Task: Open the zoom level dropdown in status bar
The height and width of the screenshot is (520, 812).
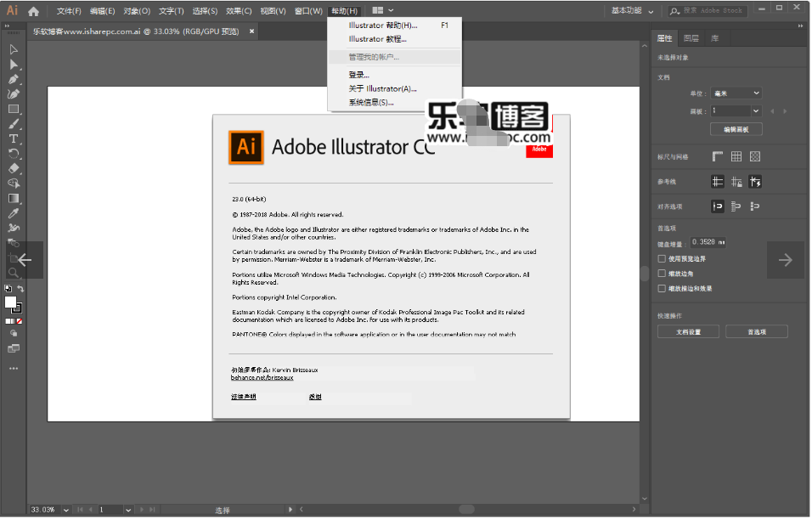Action: coord(66,510)
